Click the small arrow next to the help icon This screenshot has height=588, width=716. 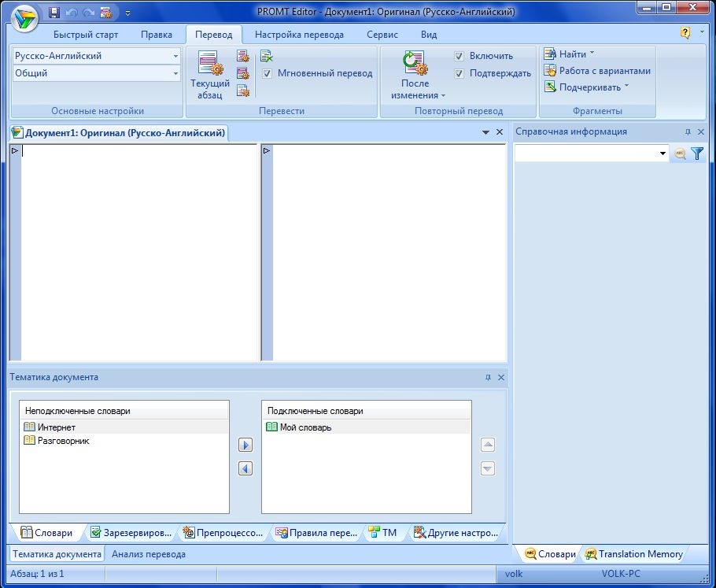point(702,32)
